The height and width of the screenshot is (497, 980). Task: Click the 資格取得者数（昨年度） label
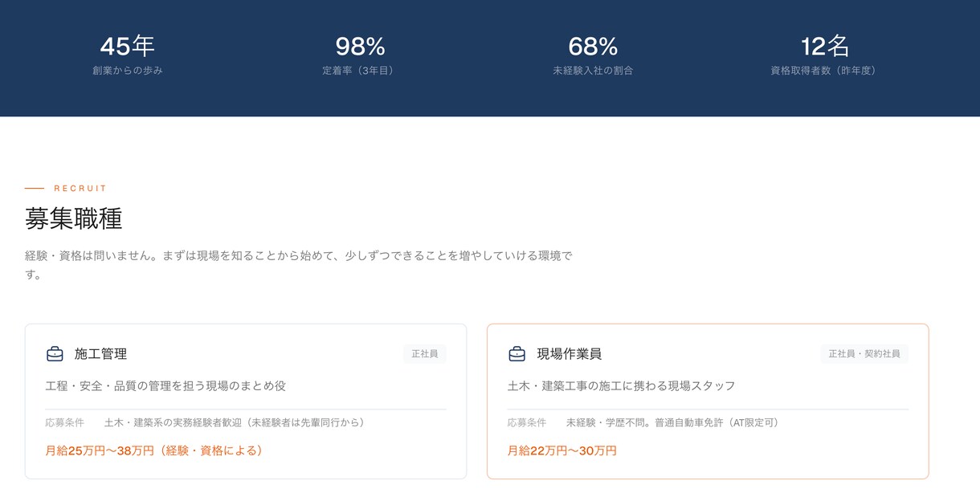coord(825,71)
